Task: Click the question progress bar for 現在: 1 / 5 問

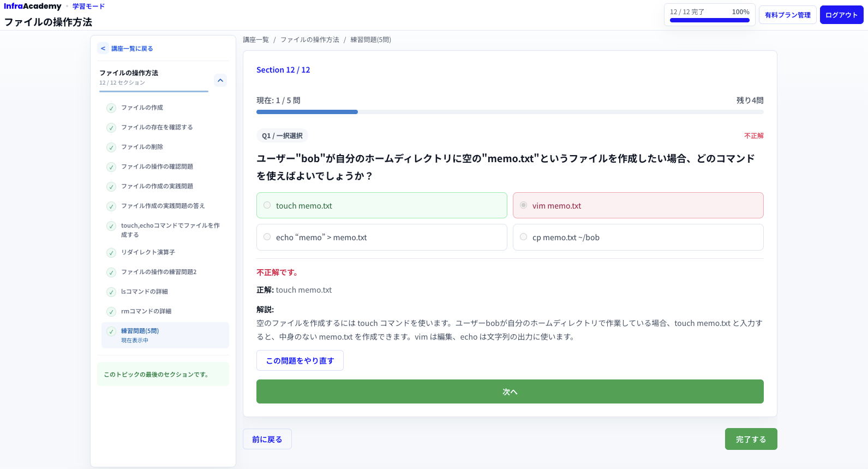Action: click(x=510, y=112)
